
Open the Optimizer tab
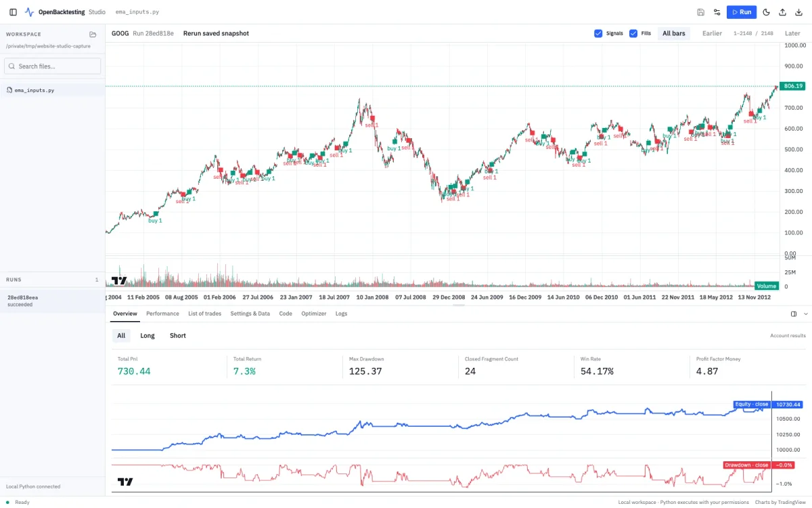[x=313, y=314]
